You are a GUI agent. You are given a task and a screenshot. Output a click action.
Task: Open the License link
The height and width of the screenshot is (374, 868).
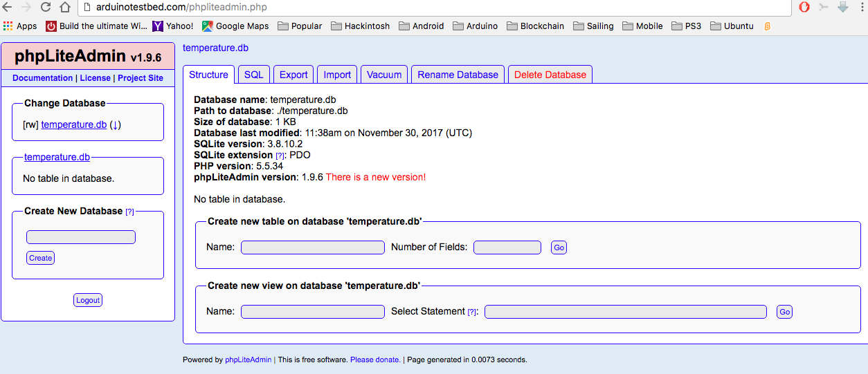[x=95, y=78]
